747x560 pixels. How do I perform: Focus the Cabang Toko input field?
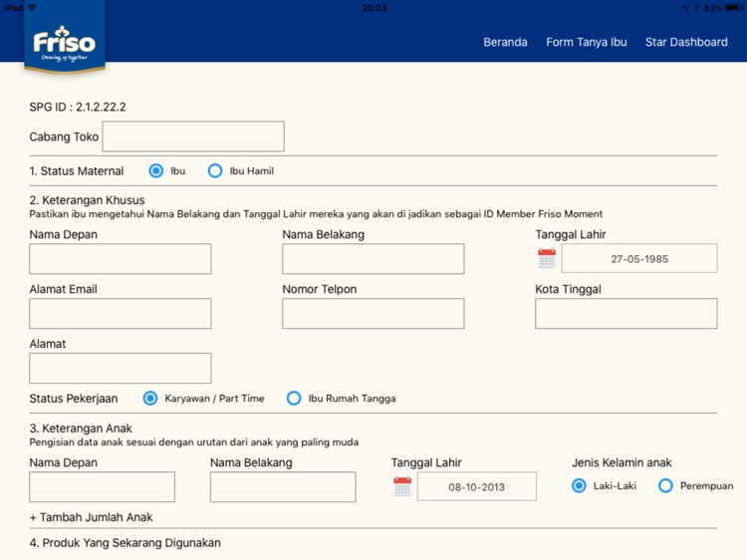[193, 137]
